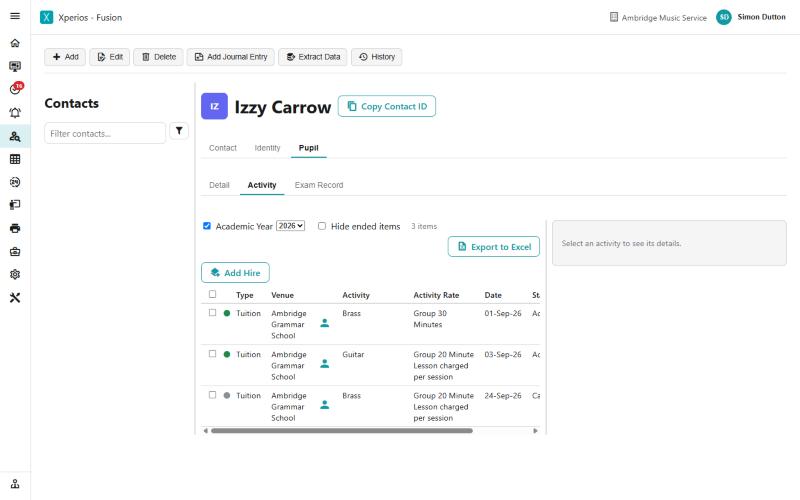Open the grid table sidebar icon
Viewport: 800px width, 500px height.
[x=15, y=159]
